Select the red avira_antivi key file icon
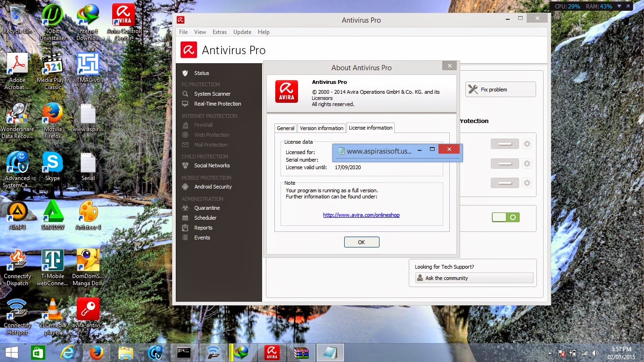The width and height of the screenshot is (644, 362). pyautogui.click(x=88, y=313)
